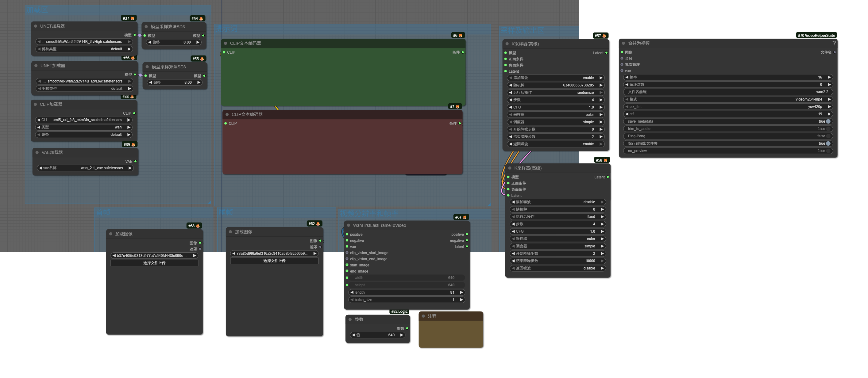This screenshot has width=868, height=378.
Task: Increase 帧率 value with its right arrow
Action: tap(829, 78)
